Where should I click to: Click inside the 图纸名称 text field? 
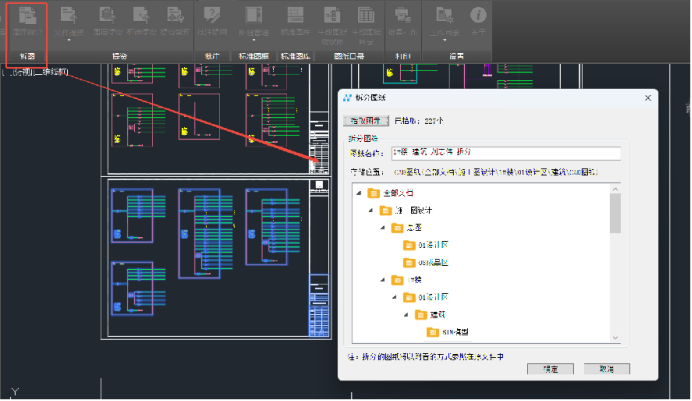tap(506, 153)
